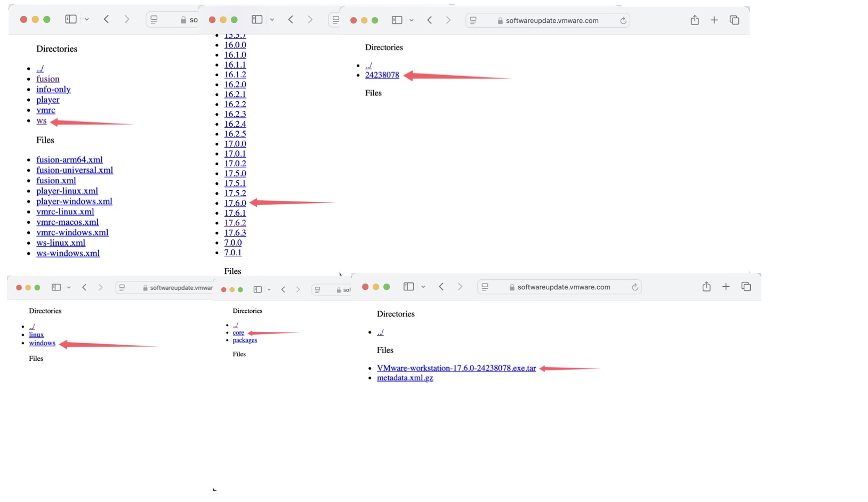Click the address bar in the 24238078 directory window
This screenshot has width=868, height=502.
pos(548,20)
